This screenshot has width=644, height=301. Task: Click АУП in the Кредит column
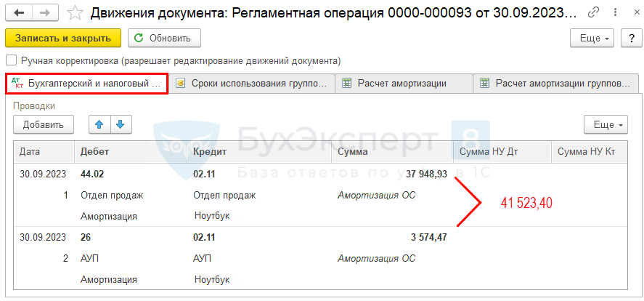202,259
